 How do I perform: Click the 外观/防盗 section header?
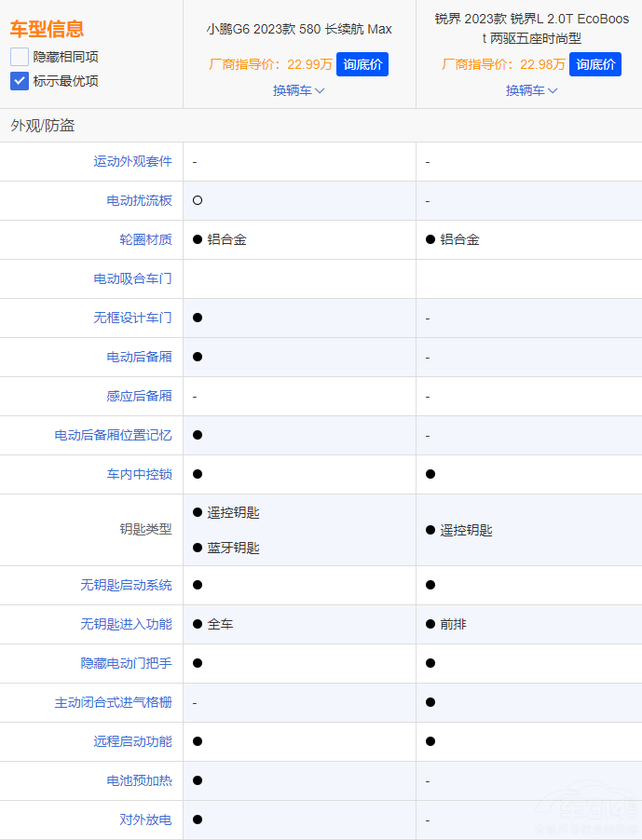click(x=43, y=125)
